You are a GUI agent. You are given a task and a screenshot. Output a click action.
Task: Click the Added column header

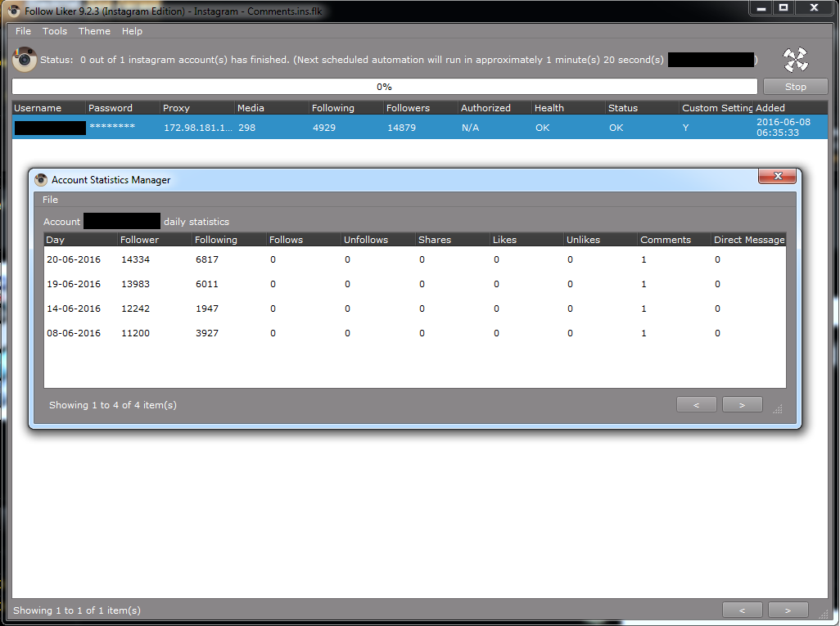790,108
